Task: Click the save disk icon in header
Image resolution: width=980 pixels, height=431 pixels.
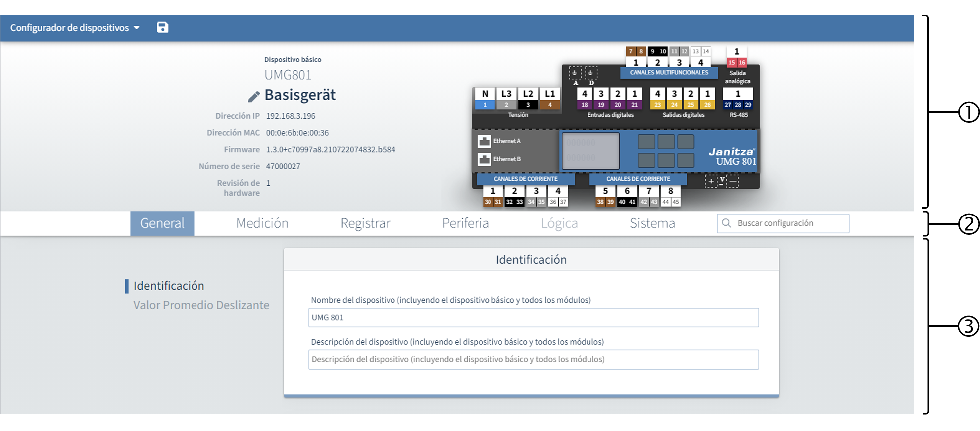Action: 163,27
